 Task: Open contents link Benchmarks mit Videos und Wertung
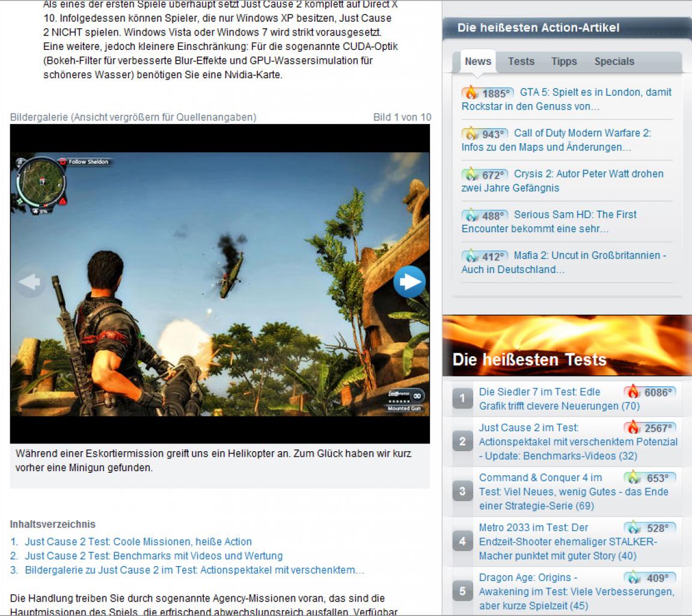[x=153, y=556]
